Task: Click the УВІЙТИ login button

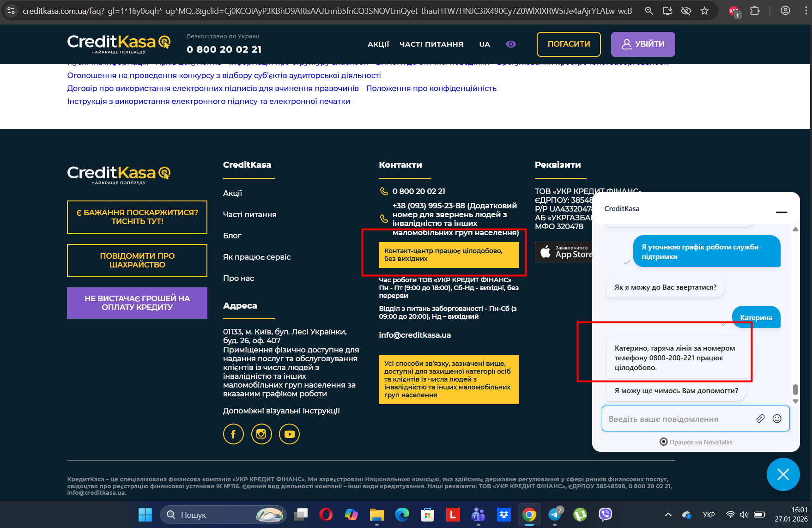Action: [x=643, y=44]
